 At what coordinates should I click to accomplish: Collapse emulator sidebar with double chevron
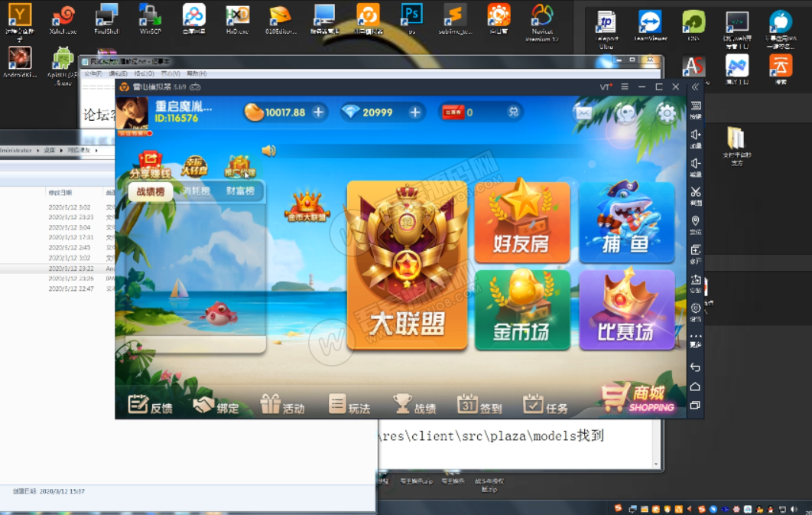pyautogui.click(x=696, y=86)
